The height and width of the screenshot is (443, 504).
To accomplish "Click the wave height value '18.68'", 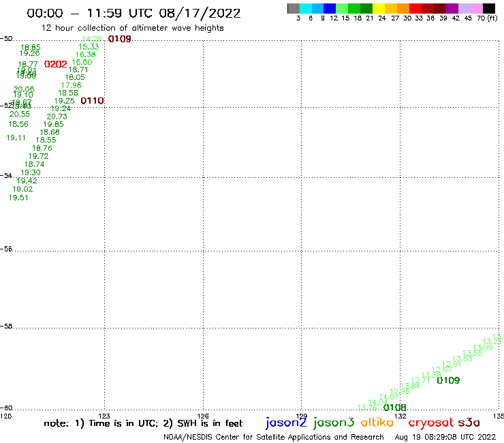I will (50, 132).
